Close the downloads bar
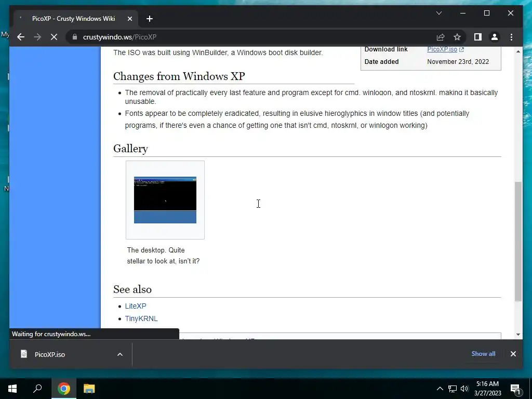This screenshot has height=399, width=532. (x=513, y=354)
